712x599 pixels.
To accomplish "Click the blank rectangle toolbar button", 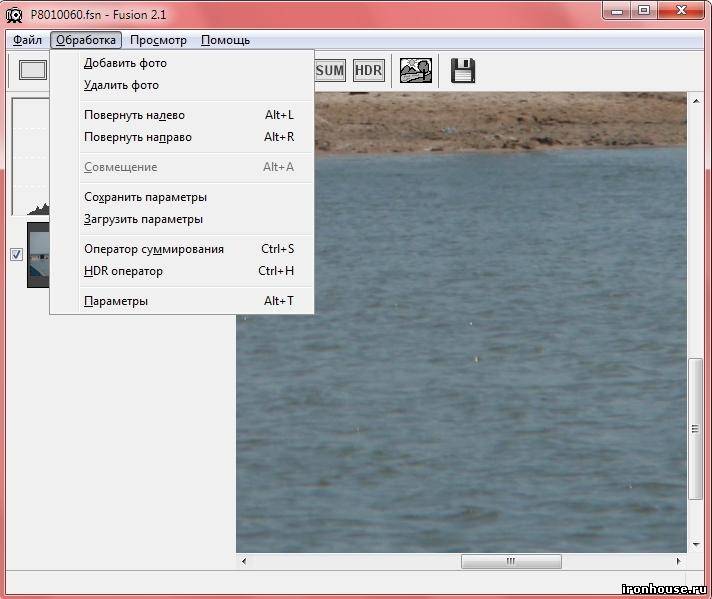I will [x=33, y=70].
